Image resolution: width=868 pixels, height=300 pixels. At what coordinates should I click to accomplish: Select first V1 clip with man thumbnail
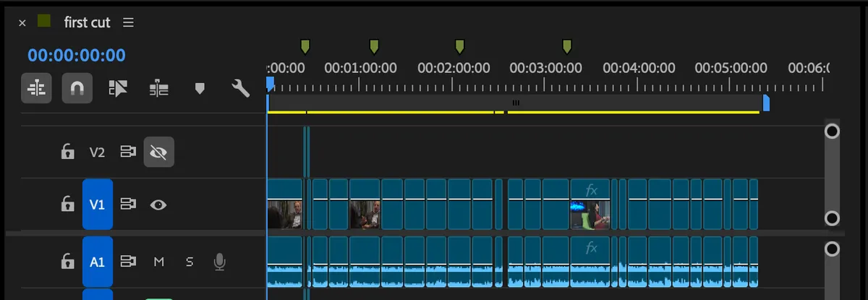[x=285, y=205]
